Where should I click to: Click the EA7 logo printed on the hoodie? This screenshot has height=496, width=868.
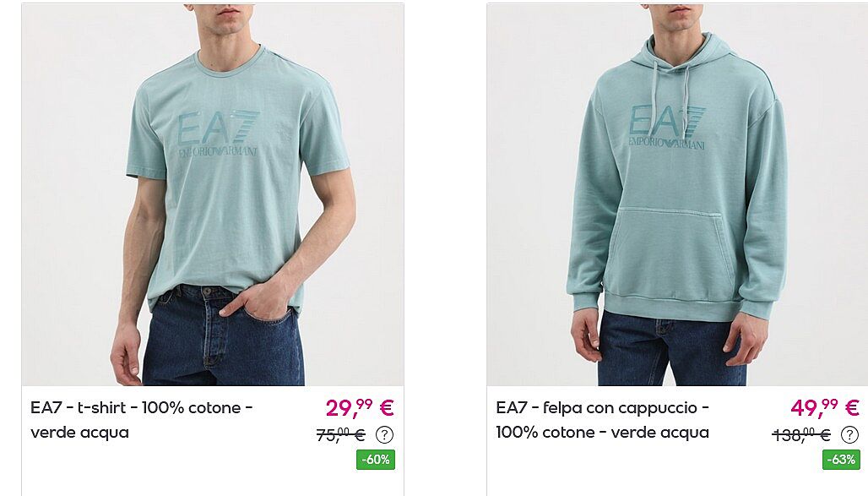(667, 127)
